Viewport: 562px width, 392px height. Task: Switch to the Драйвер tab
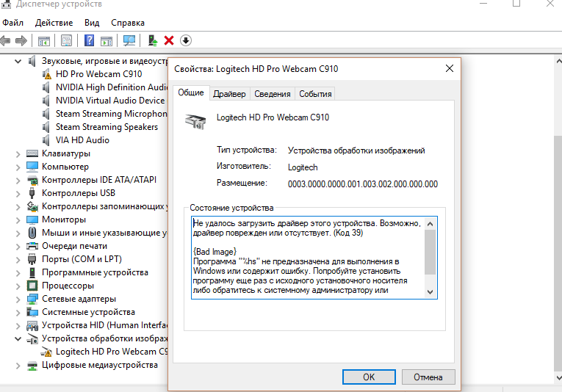tap(229, 94)
